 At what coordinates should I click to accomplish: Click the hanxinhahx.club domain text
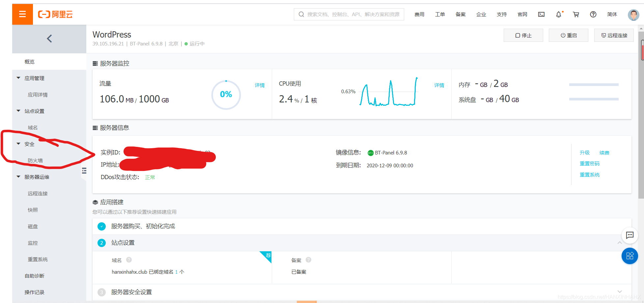click(x=129, y=272)
